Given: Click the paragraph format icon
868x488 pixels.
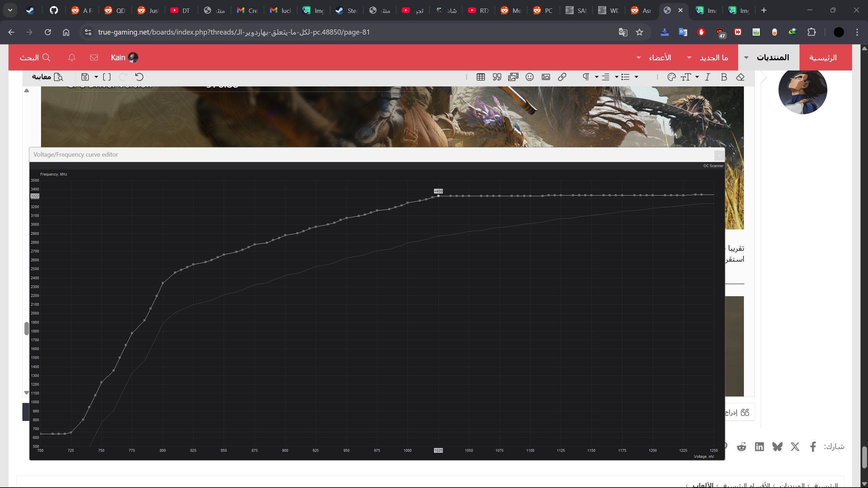Looking at the screenshot, I should pos(586,77).
